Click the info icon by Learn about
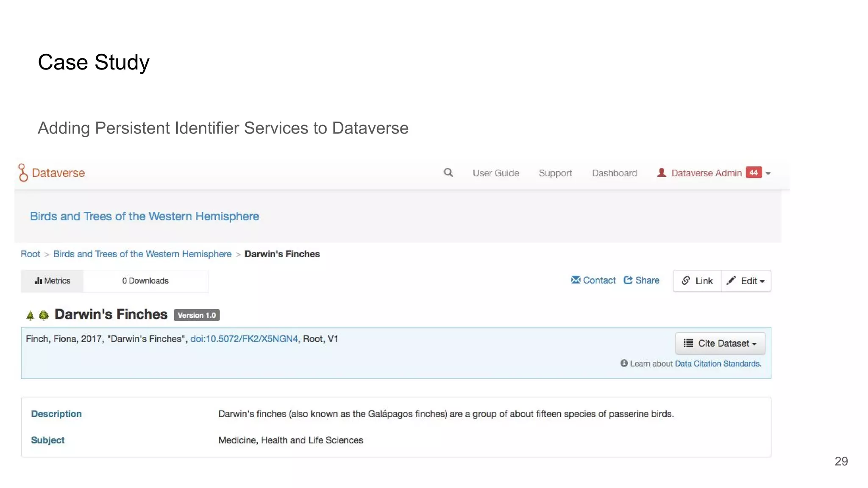Viewport: 868px width, 488px height. (624, 363)
